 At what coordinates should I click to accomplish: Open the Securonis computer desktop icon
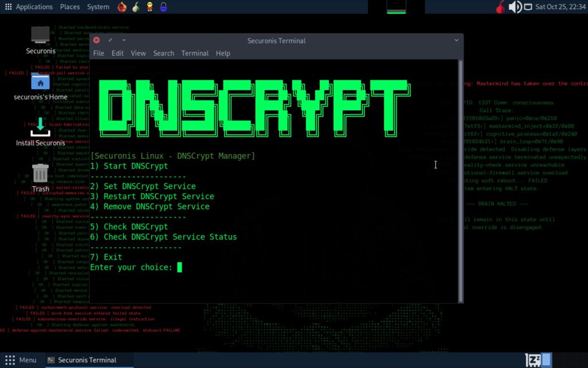tap(41, 40)
